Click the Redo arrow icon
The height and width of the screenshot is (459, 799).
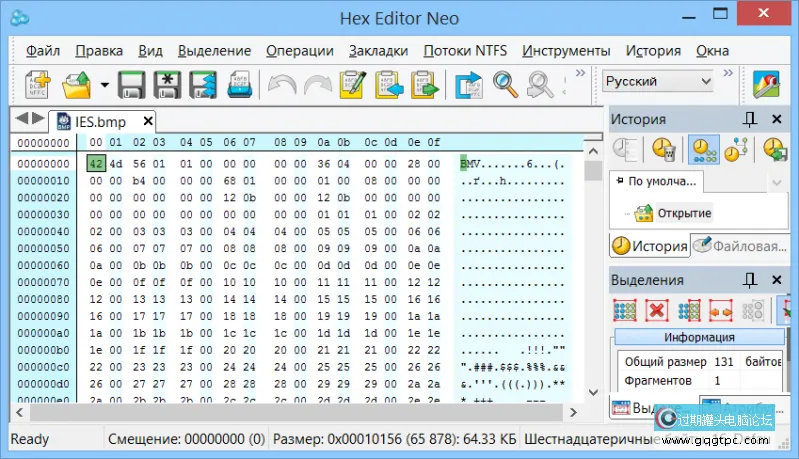(317, 85)
